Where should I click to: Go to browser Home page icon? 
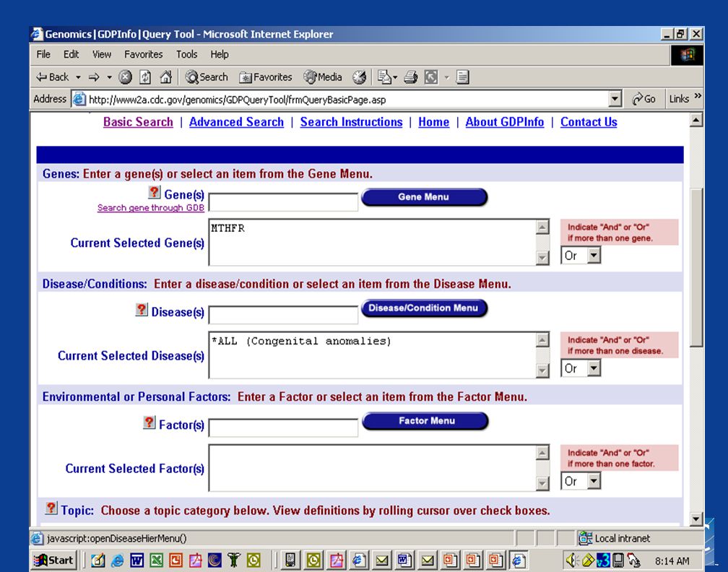(x=166, y=77)
